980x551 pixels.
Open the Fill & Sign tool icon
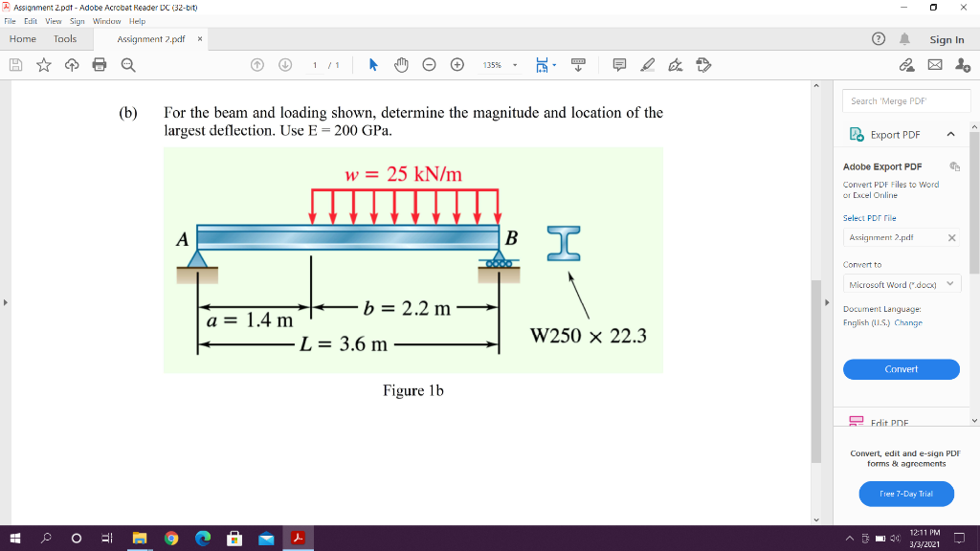coord(676,65)
